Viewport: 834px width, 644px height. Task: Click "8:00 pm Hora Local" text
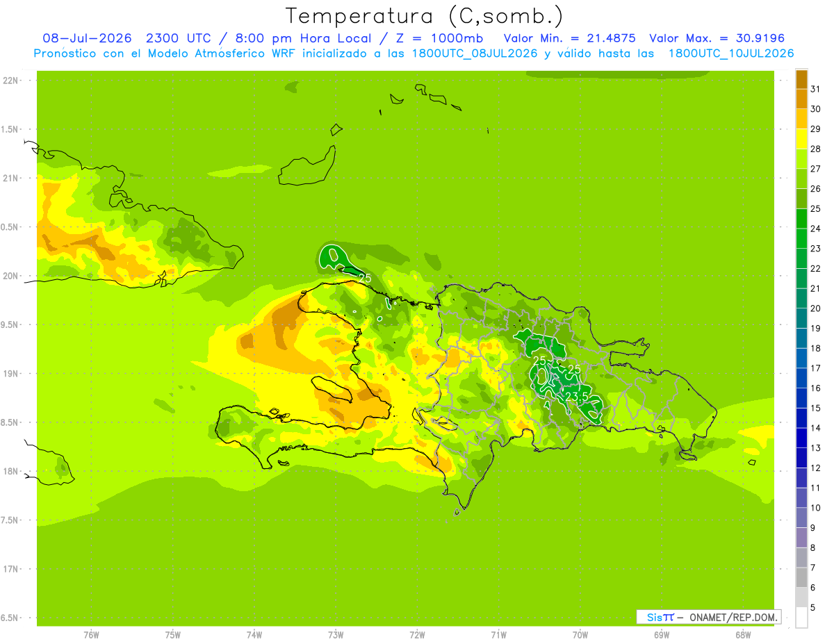(x=304, y=38)
